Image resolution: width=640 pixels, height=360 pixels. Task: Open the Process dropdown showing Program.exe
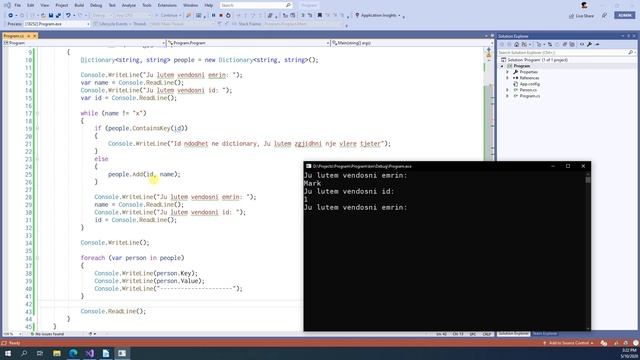point(57,24)
